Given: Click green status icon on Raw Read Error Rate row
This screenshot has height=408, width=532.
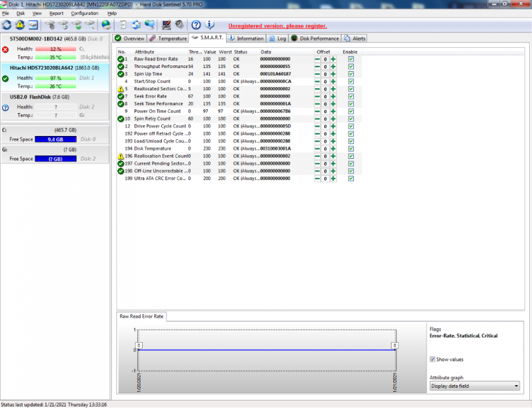Looking at the screenshot, I should pyautogui.click(x=120, y=59).
